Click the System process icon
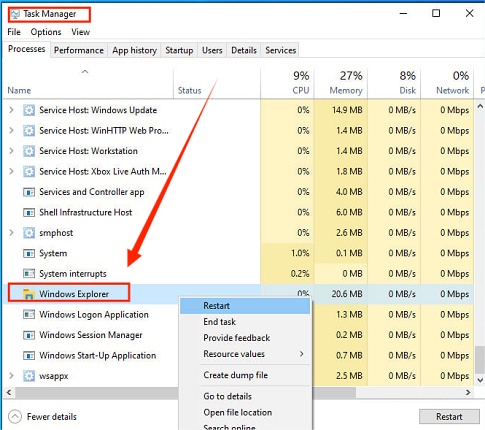 [x=29, y=254]
